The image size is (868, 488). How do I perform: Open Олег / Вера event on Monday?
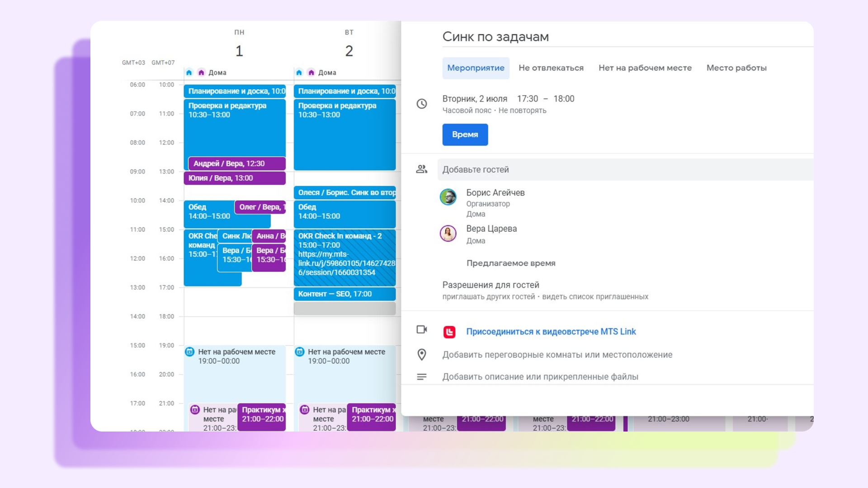[x=260, y=207]
